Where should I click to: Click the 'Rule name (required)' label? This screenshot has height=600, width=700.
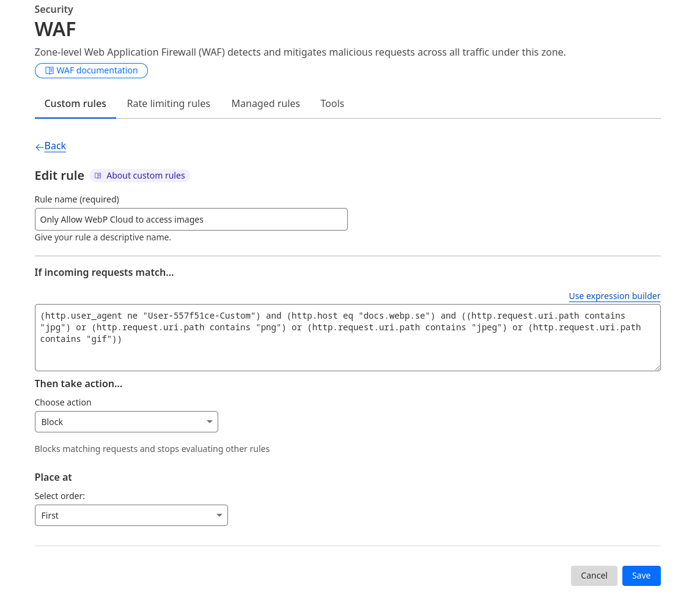77,199
